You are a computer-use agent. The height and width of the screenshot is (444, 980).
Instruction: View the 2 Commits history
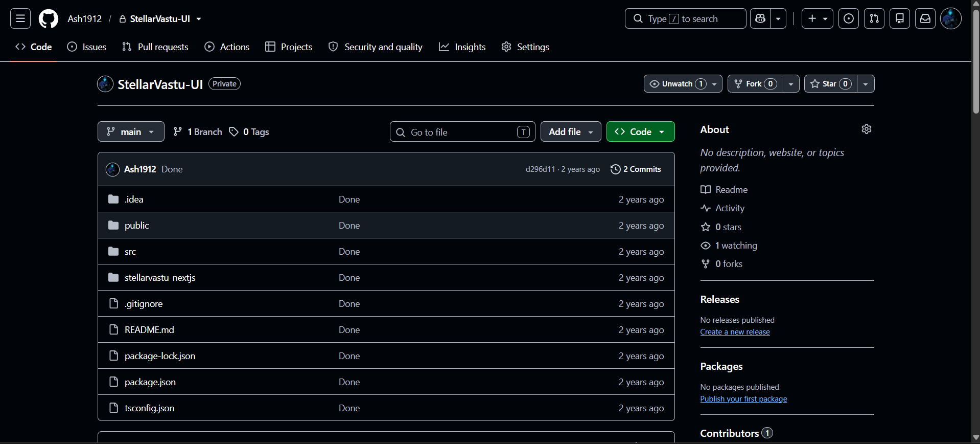pyautogui.click(x=636, y=169)
